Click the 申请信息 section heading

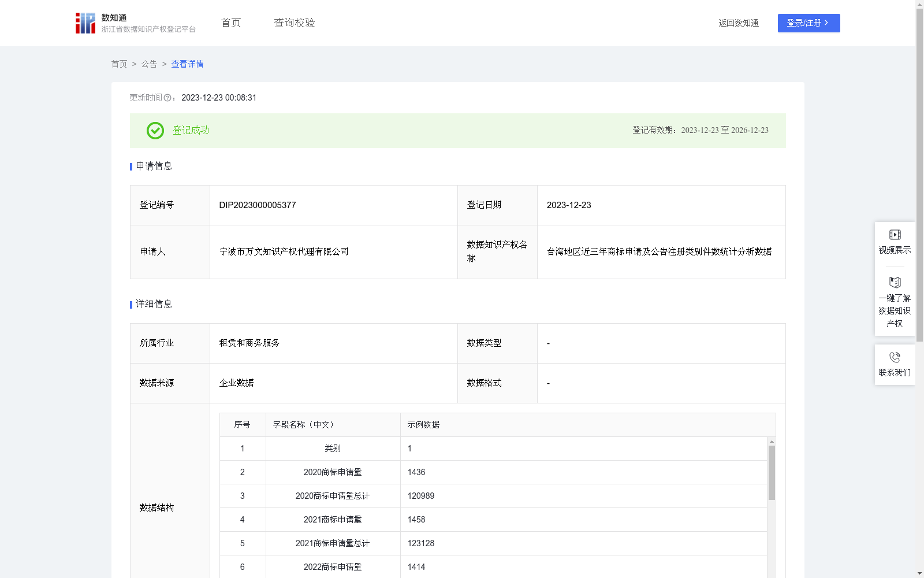click(154, 166)
